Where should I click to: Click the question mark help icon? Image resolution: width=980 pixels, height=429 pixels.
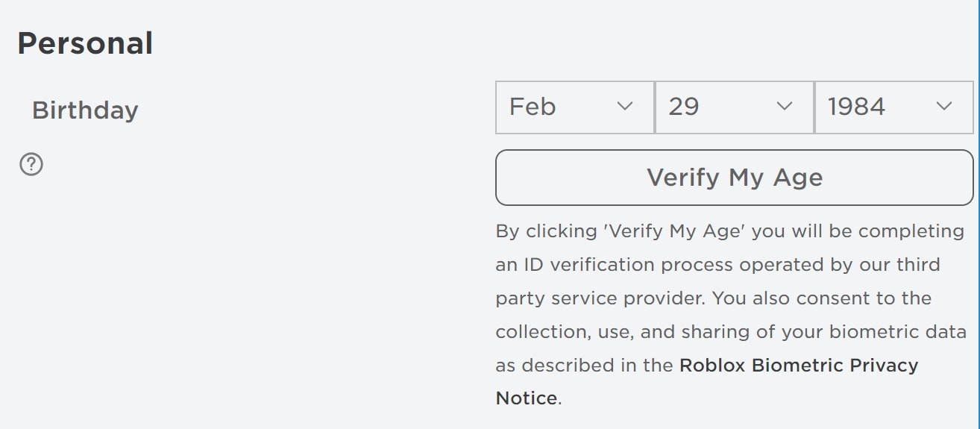coord(31,164)
